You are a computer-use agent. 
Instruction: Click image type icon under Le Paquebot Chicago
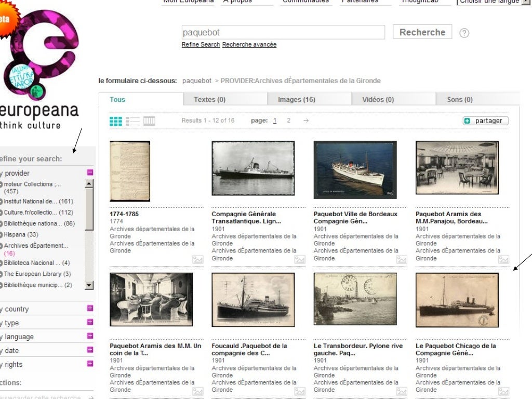503,392
